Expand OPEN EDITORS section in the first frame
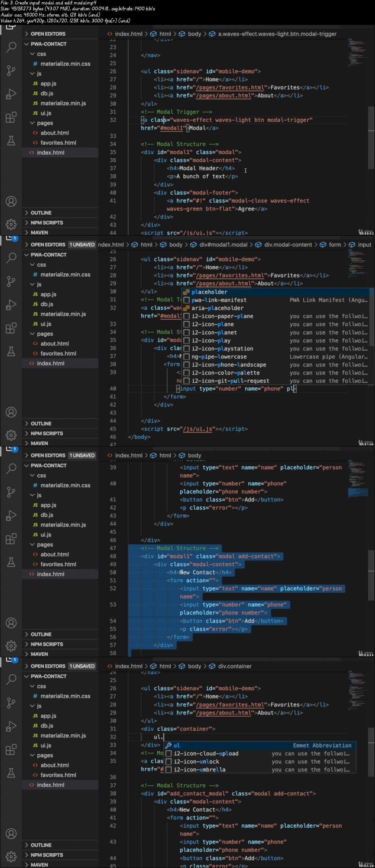This screenshot has height=868, width=375. 26,34
